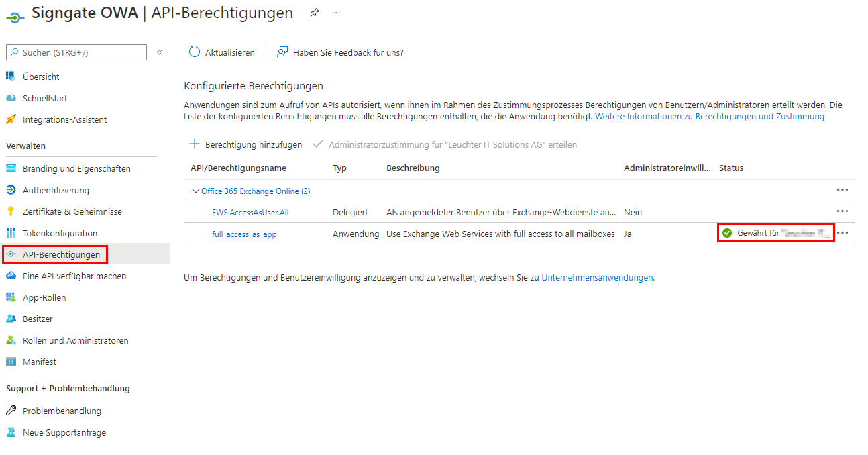
Task: Click the Eine API verfügbar machen cloud icon
Action: point(11,276)
